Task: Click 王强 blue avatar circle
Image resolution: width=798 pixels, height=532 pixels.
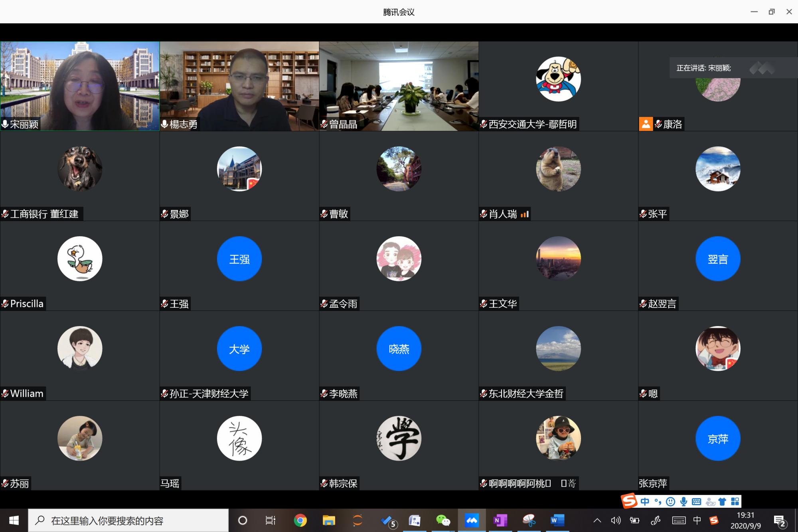Action: (x=239, y=259)
